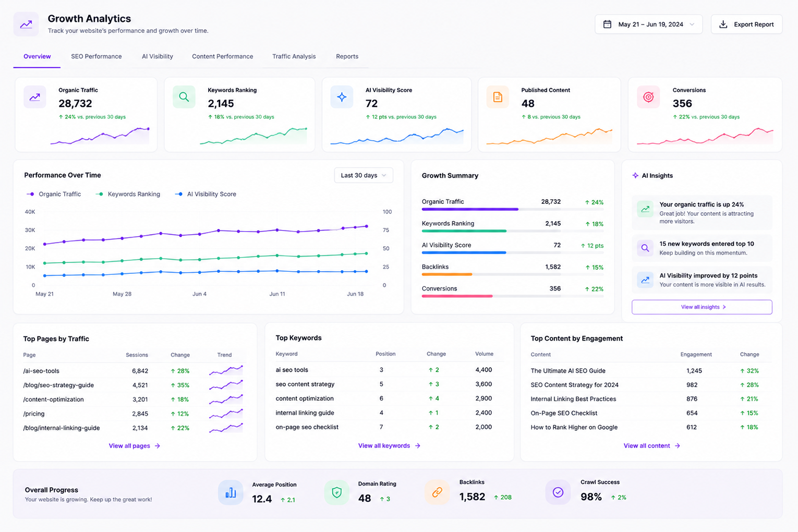The width and height of the screenshot is (798, 532).
Task: Open the Traffic Analysis tab
Action: point(294,56)
